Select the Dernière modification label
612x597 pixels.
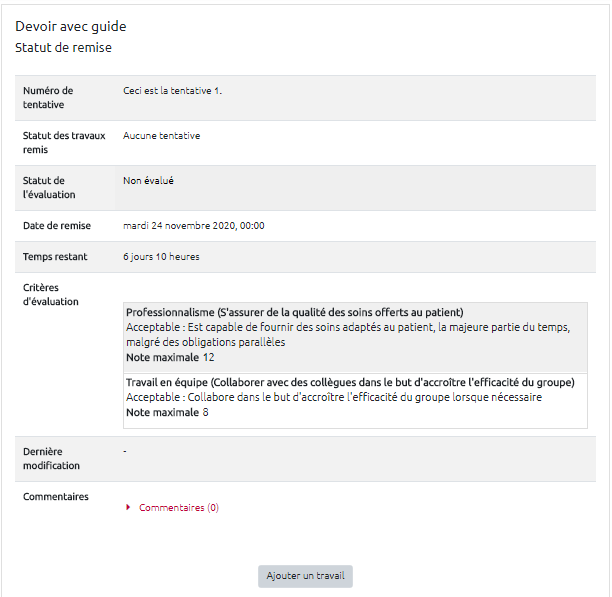click(52, 458)
